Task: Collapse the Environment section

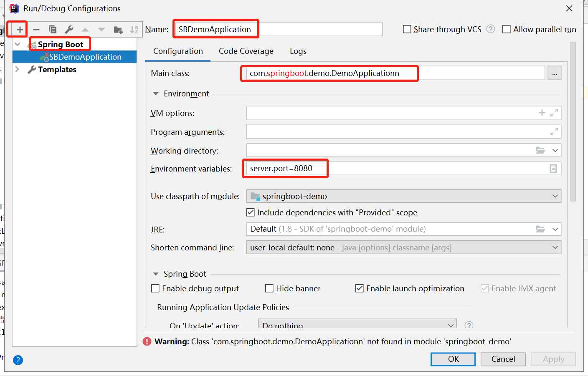Action: point(156,94)
